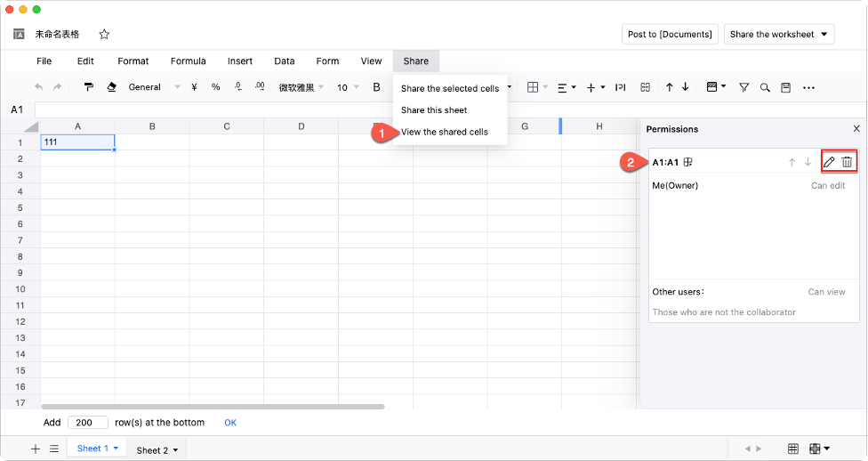The height and width of the screenshot is (461, 868).
Task: Click the clear formatting eraser icon
Action: [x=111, y=87]
